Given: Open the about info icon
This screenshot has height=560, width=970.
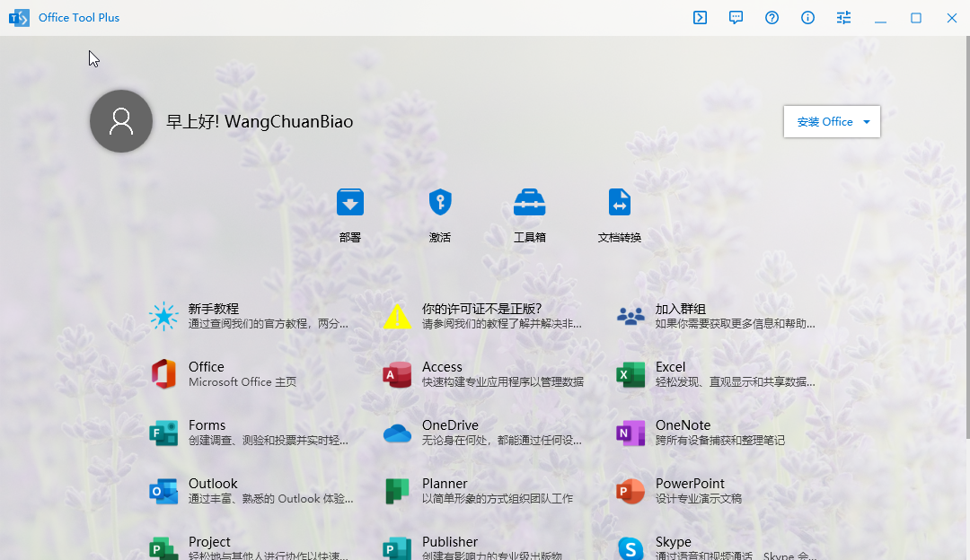Looking at the screenshot, I should (x=807, y=17).
